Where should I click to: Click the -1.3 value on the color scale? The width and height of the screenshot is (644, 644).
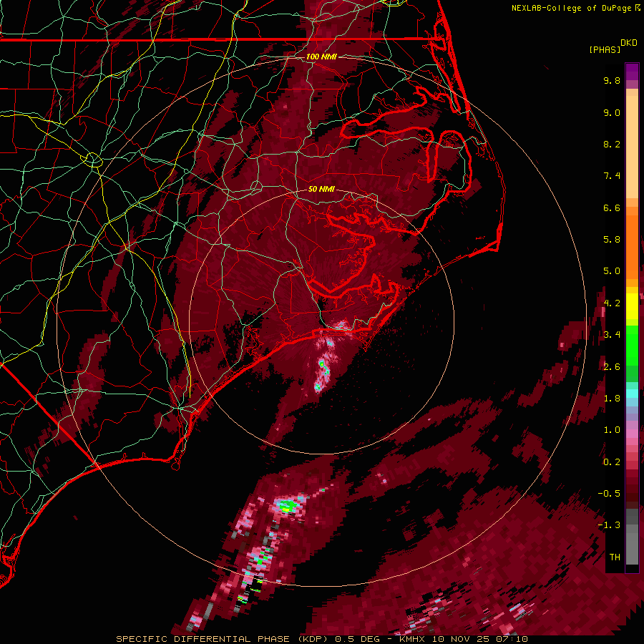(x=609, y=525)
